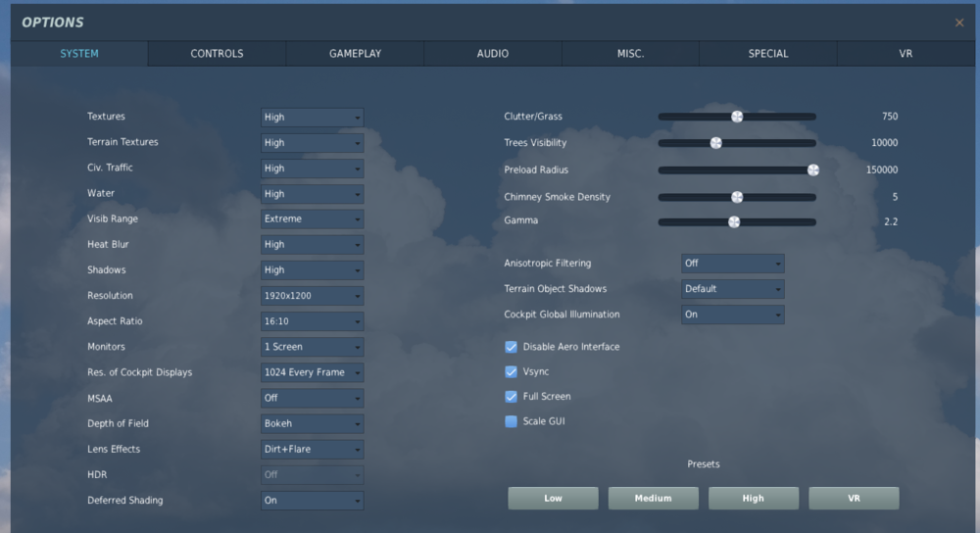Viewport: 980px width, 533px height.
Task: Enable the Scale GUI checkbox
Action: tap(511, 421)
